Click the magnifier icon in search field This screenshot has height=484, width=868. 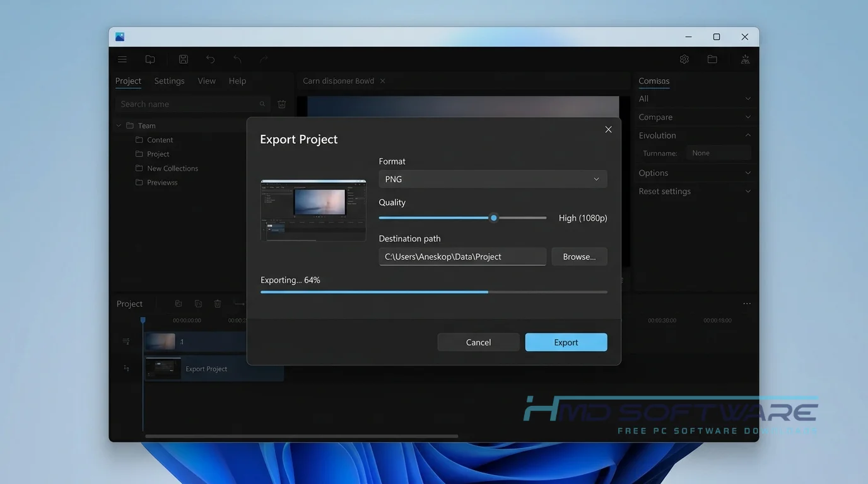[262, 104]
